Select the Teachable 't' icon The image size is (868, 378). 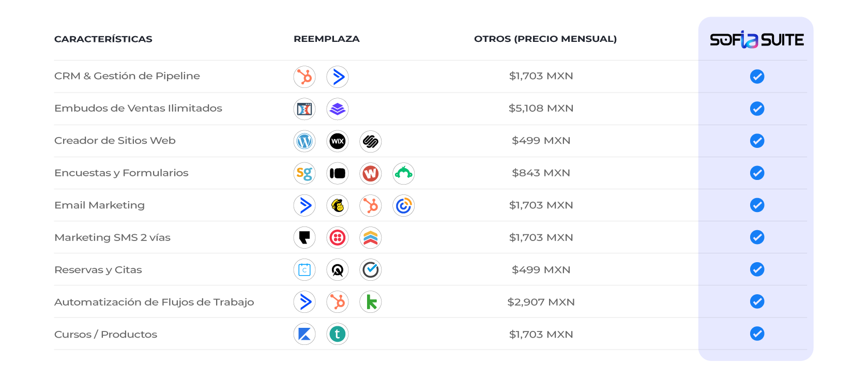[x=338, y=334]
